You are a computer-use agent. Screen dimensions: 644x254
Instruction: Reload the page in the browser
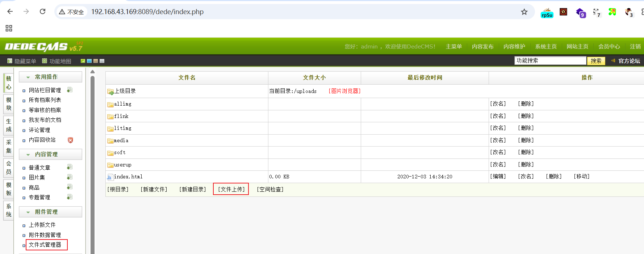point(42,12)
